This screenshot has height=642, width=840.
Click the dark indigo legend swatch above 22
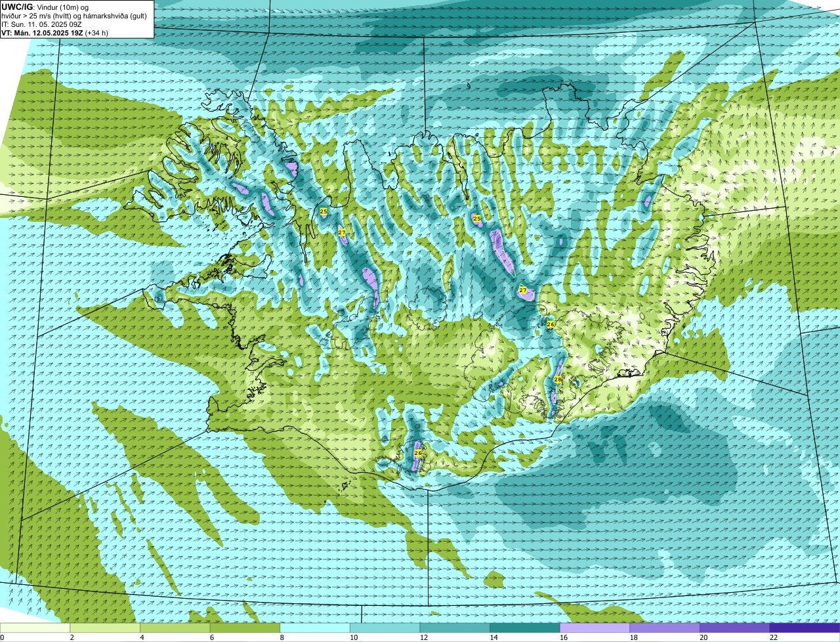click(x=805, y=628)
